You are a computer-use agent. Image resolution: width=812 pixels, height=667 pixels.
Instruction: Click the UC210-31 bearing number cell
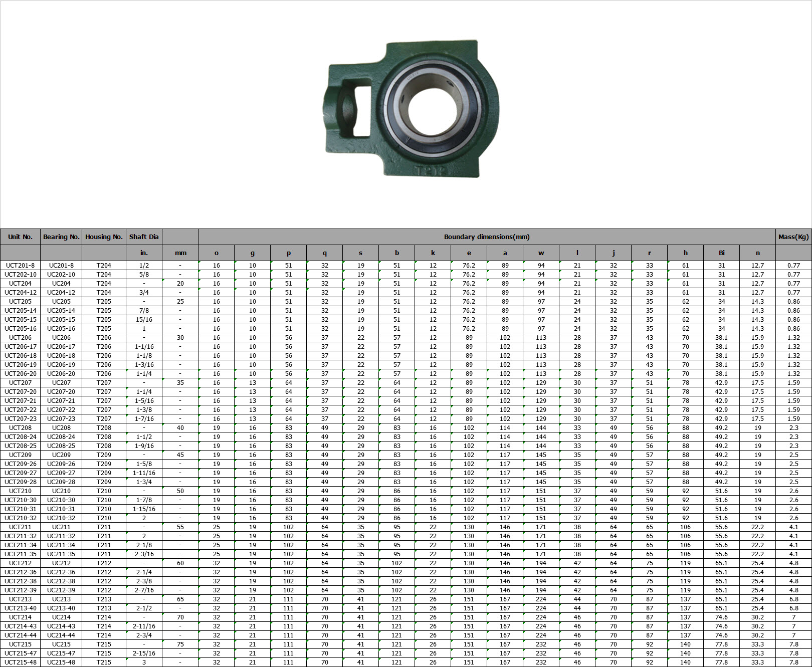click(61, 509)
